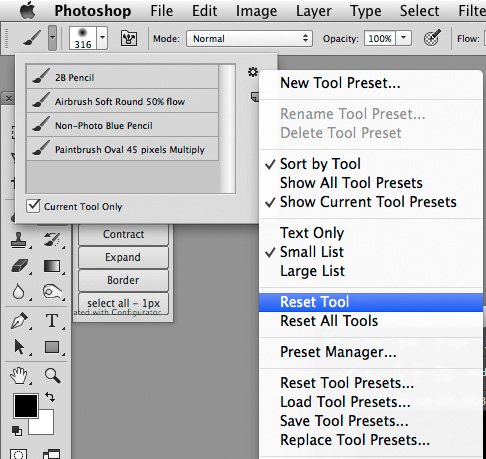This screenshot has width=486, height=459.
Task: Click the black foreground color swatch
Action: [x=26, y=406]
